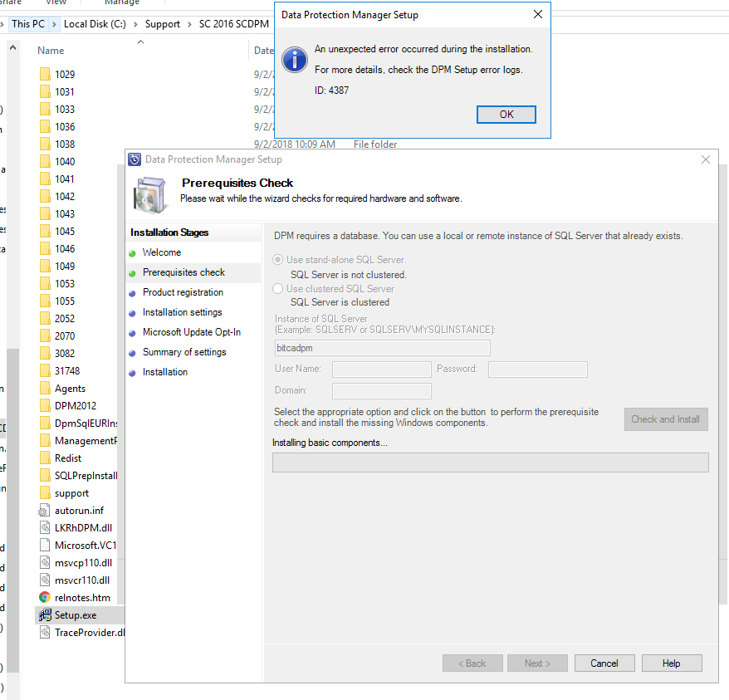
Task: Click the Domain input field
Action: coord(382,391)
